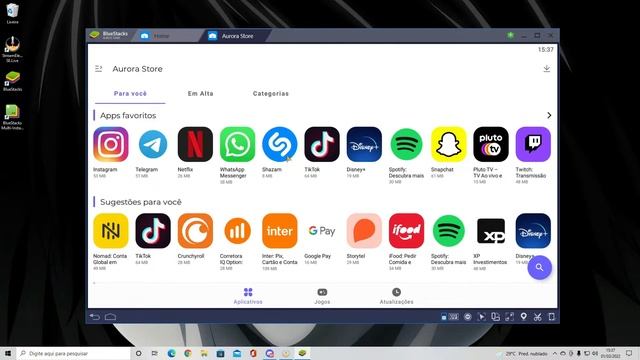Select the WhatsApp Messenger app

pyautogui.click(x=238, y=144)
